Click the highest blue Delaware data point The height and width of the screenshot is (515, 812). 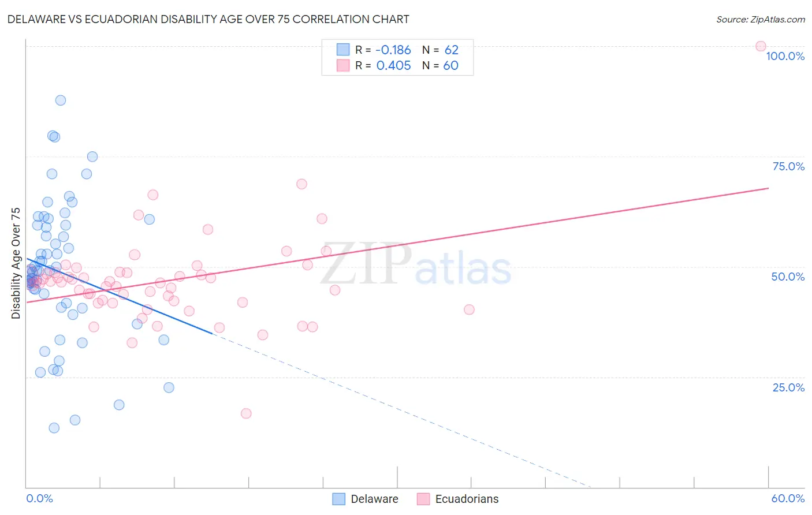point(61,100)
